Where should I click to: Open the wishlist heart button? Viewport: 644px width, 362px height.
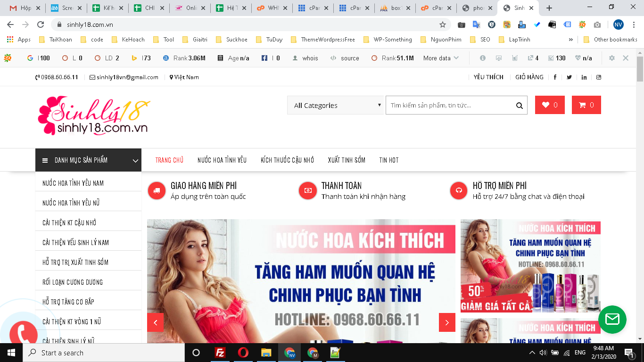tap(550, 105)
